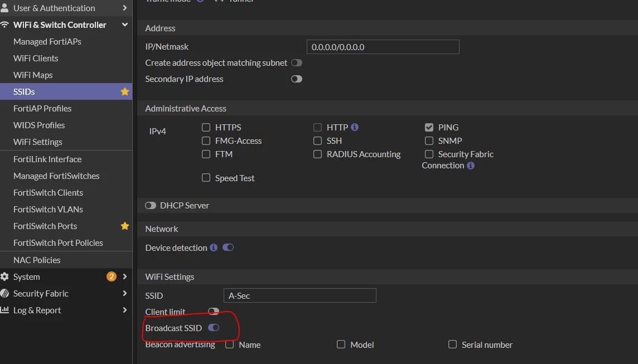Check the HTTPS administrative access box

pos(206,127)
